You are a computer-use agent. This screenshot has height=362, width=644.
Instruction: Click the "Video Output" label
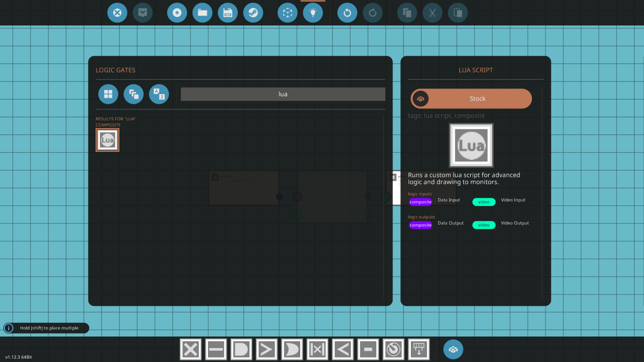(x=515, y=223)
